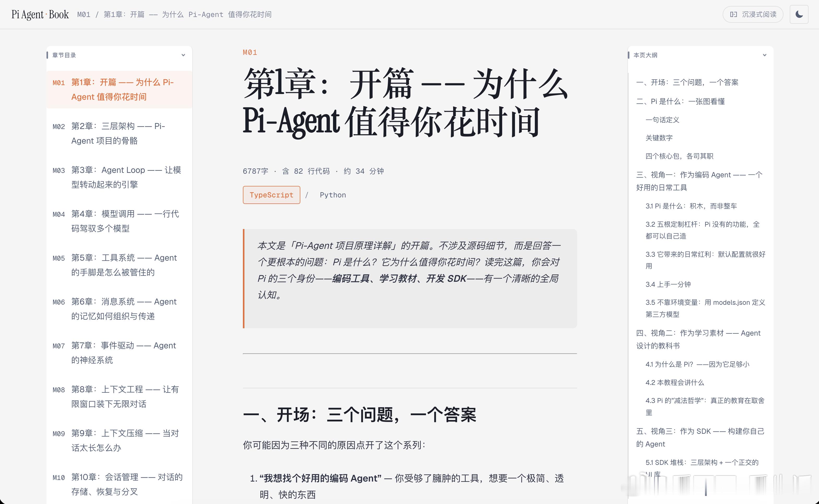Toggle dark mode with the moon icon
Viewport: 819px width, 504px height.
pos(799,14)
